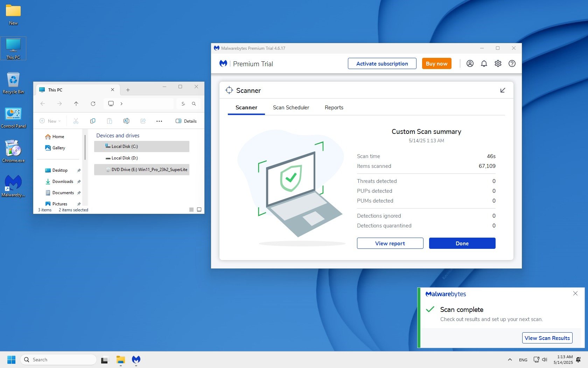Viewport: 588px width, 368px height.
Task: Show hidden system tray icons
Action: 510,360
